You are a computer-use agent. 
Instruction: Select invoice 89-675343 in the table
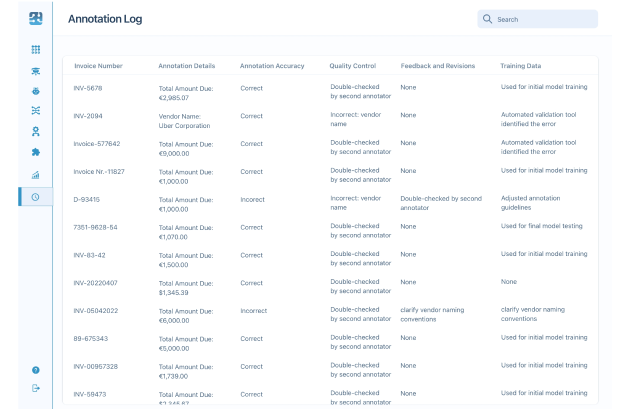[90, 339]
